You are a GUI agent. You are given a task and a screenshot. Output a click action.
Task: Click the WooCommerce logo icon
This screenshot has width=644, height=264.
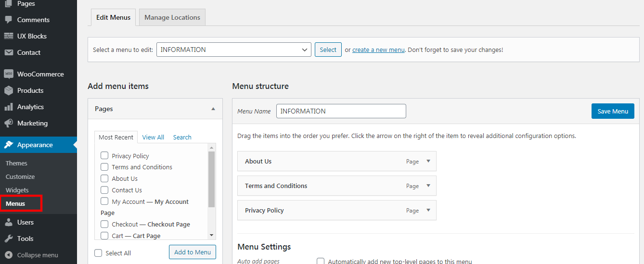tap(8, 74)
